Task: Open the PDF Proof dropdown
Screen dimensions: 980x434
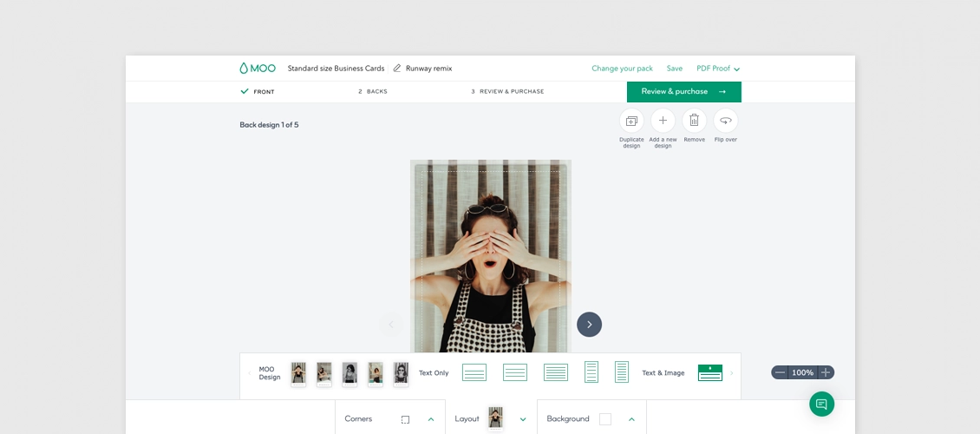Action: coord(718,69)
